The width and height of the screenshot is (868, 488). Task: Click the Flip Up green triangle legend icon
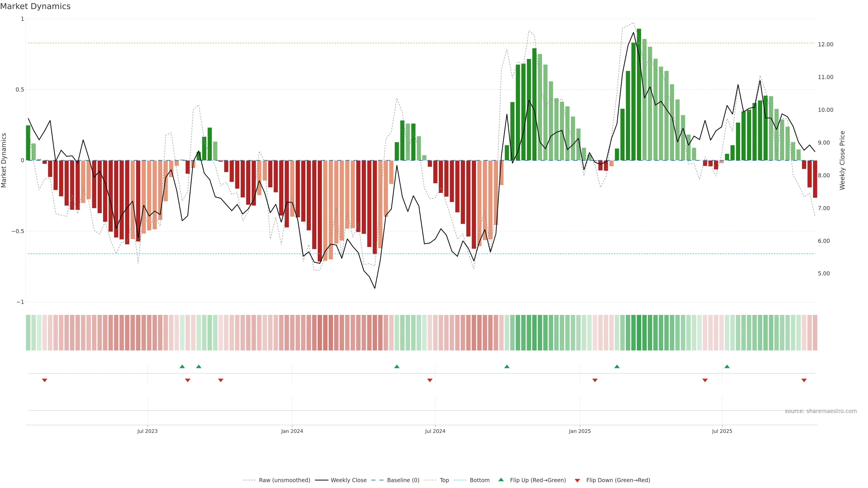point(501,480)
